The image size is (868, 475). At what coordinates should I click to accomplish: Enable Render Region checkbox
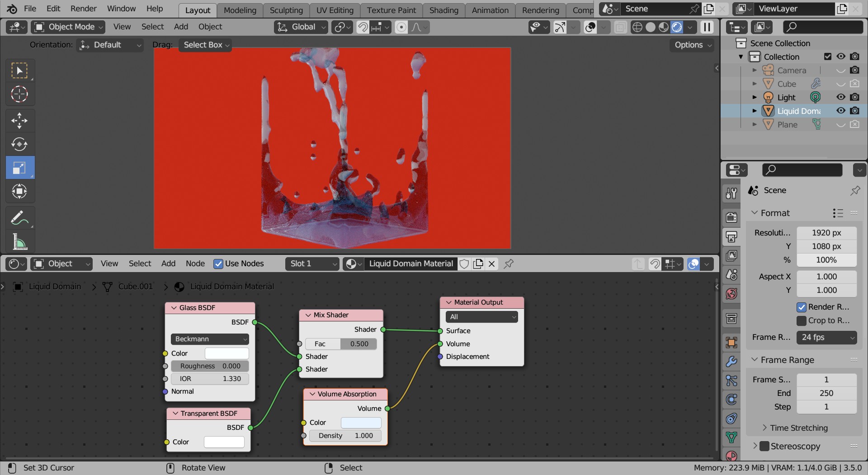coord(802,307)
